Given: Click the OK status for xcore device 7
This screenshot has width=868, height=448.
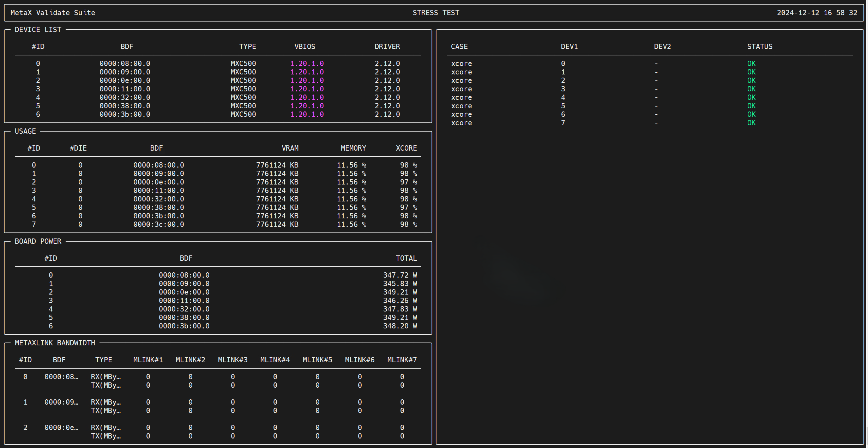Looking at the screenshot, I should coord(751,123).
